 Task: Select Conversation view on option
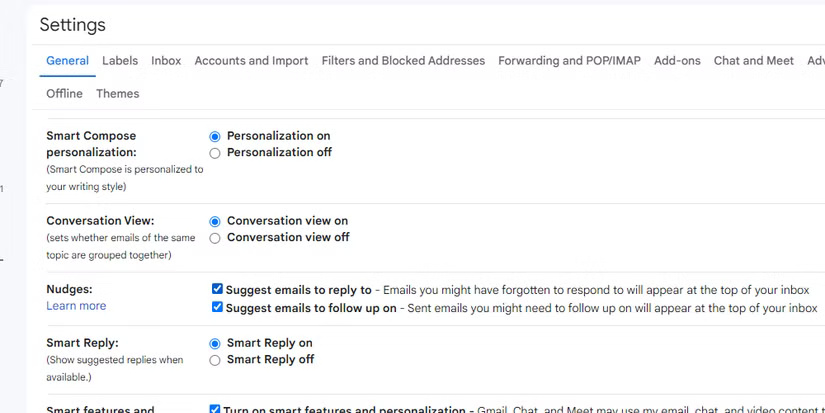click(x=215, y=221)
